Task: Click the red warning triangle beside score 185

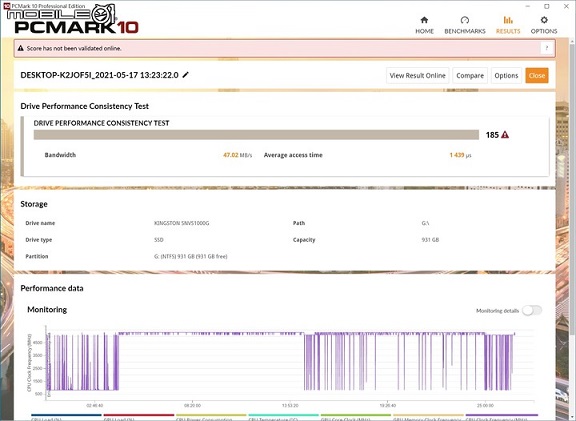Action: click(x=505, y=135)
